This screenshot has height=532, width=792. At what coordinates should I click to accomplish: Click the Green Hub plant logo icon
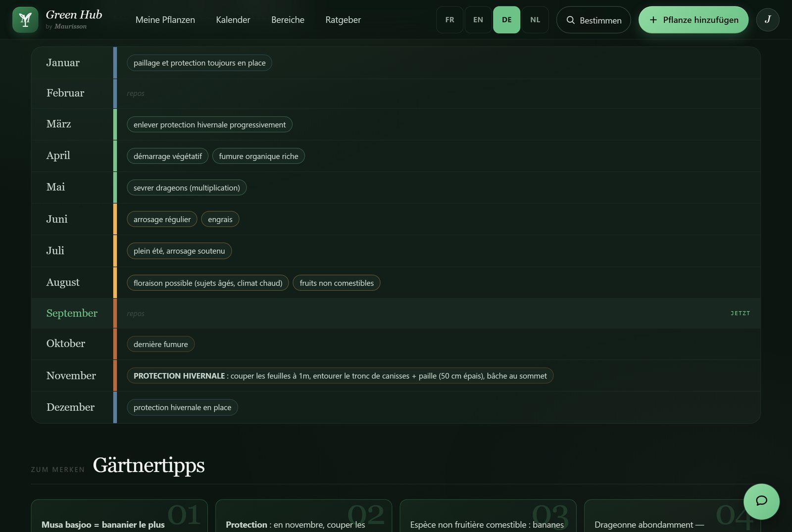pyautogui.click(x=25, y=20)
